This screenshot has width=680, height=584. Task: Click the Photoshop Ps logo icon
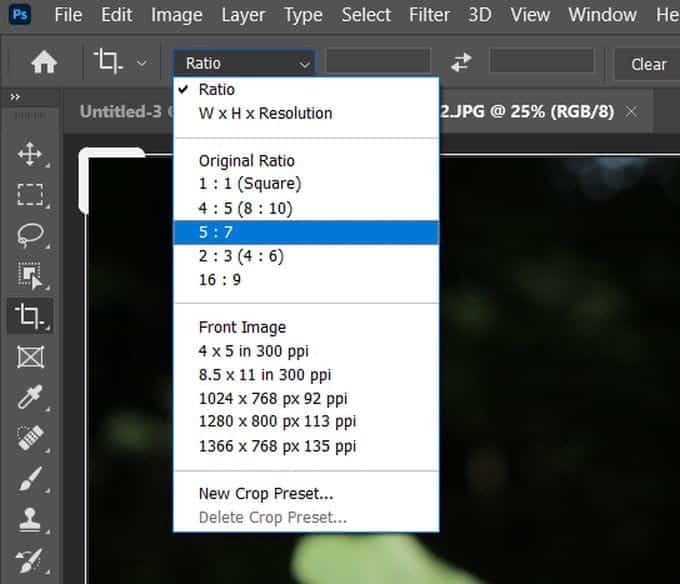point(20,15)
